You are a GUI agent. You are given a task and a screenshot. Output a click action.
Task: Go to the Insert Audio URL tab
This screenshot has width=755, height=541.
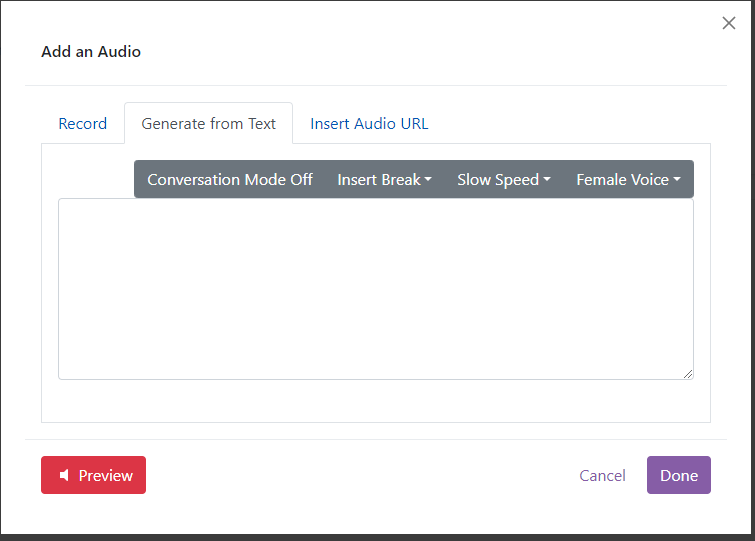click(369, 124)
